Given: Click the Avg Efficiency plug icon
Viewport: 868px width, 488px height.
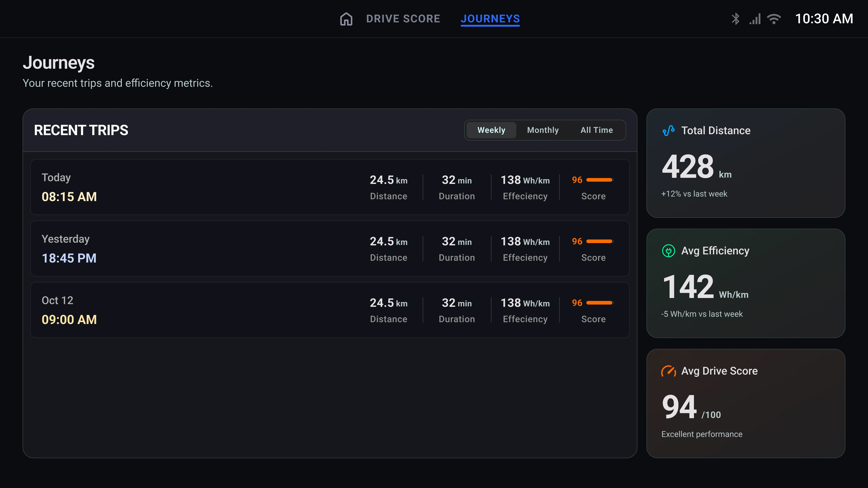Looking at the screenshot, I should tap(669, 251).
